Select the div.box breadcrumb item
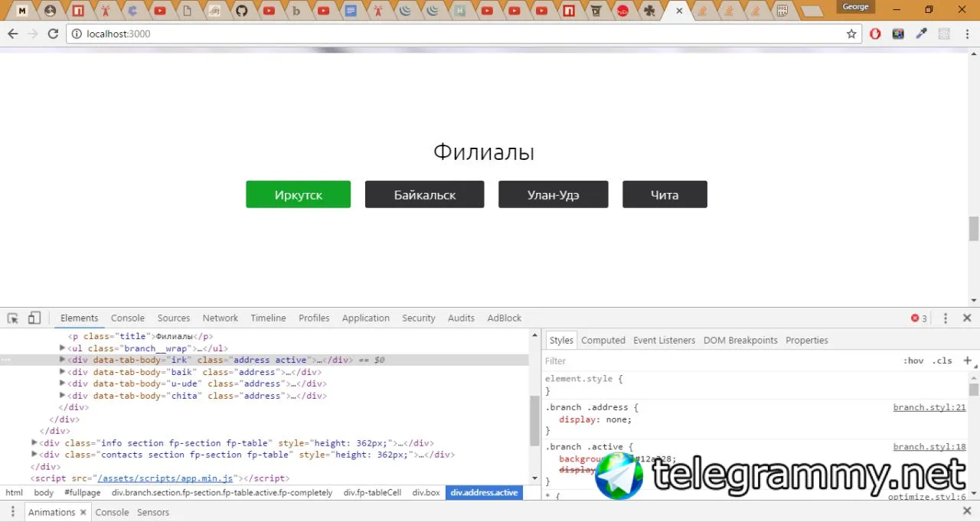The image size is (980, 522). coord(426,493)
